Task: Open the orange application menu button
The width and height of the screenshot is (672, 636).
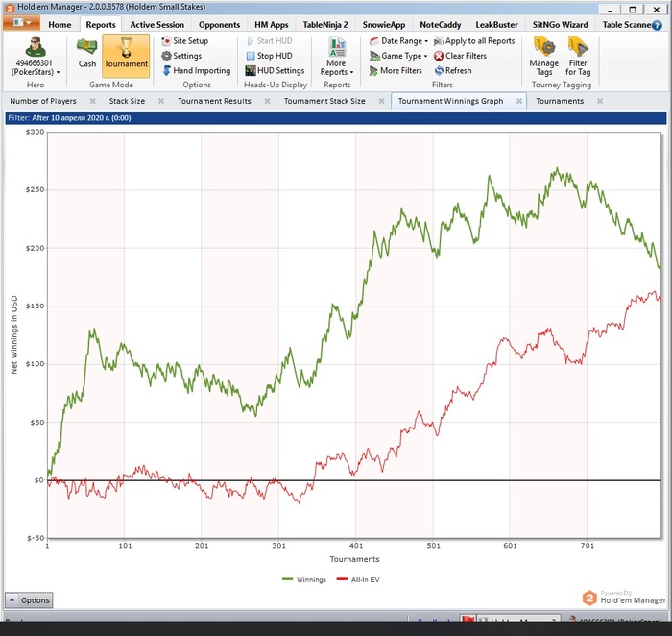Action: 21,22
